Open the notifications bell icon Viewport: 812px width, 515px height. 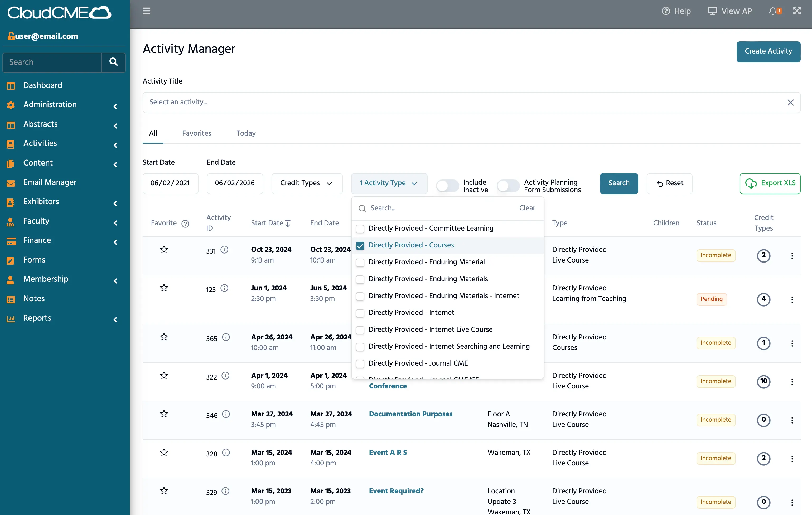pos(773,11)
